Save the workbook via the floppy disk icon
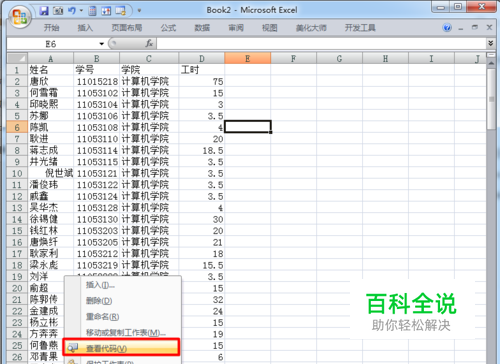Screen dimensions: 500x364 coord(44,11)
